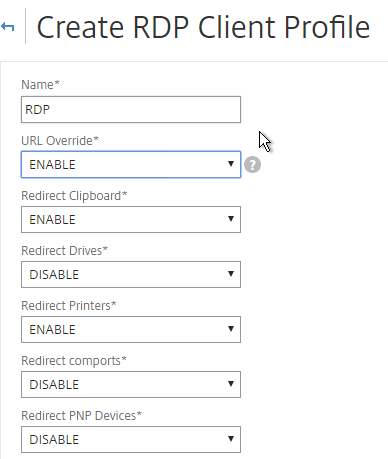Click the arrow of Redirect Printers combo box
The width and height of the screenshot is (388, 459).
[231, 329]
